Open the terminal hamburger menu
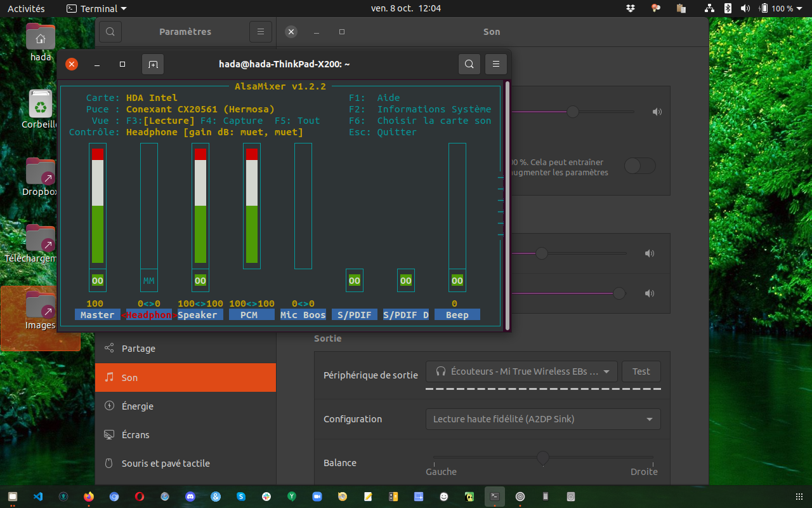The image size is (812, 508). [496, 64]
